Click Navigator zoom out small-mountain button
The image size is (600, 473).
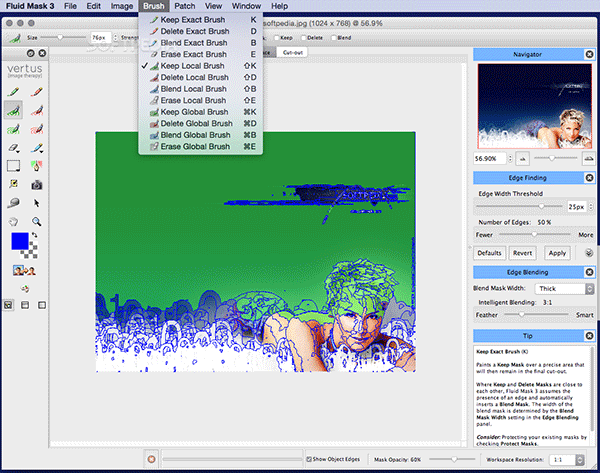[x=522, y=158]
